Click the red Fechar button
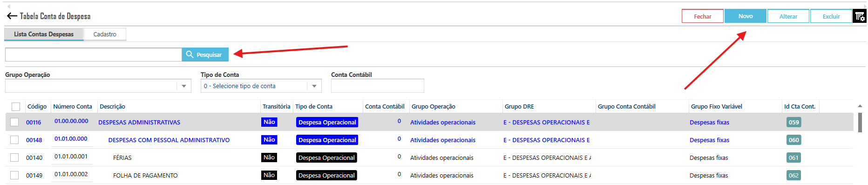The width and height of the screenshot is (868, 185). click(x=703, y=16)
